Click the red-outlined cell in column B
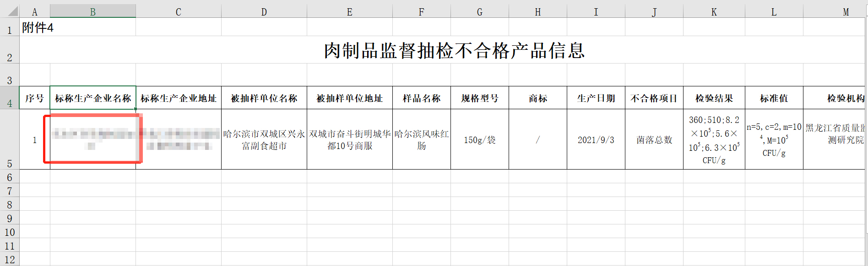Screen dimensions: 868x266 tap(92, 139)
